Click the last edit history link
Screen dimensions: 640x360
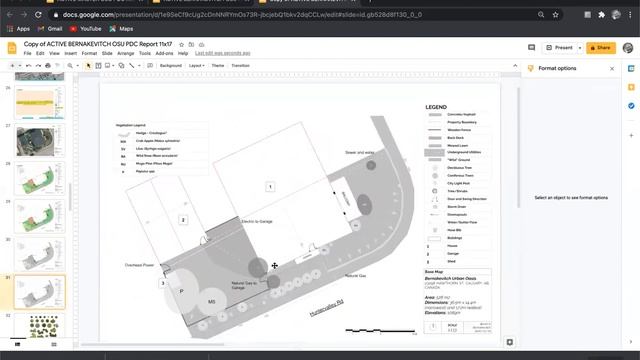click(x=222, y=53)
